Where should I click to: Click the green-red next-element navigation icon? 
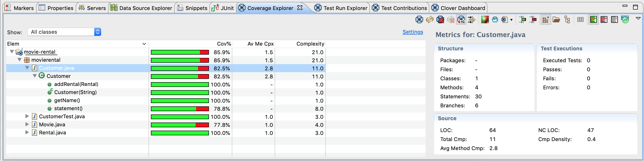click(522, 19)
